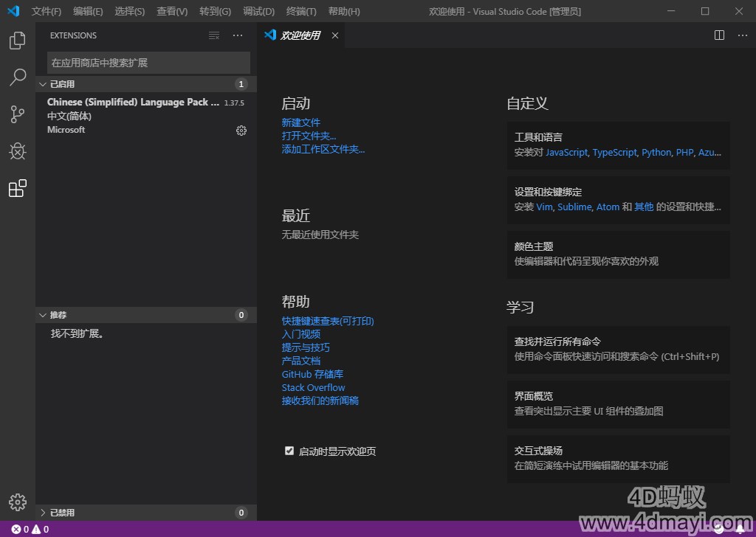The height and width of the screenshot is (537, 756).
Task: Click the 无最近使用文件夹 text
Action: (x=320, y=235)
